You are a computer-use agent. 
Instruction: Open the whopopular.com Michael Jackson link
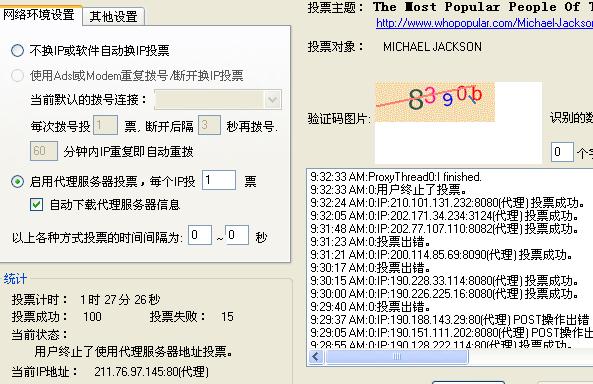(x=484, y=23)
